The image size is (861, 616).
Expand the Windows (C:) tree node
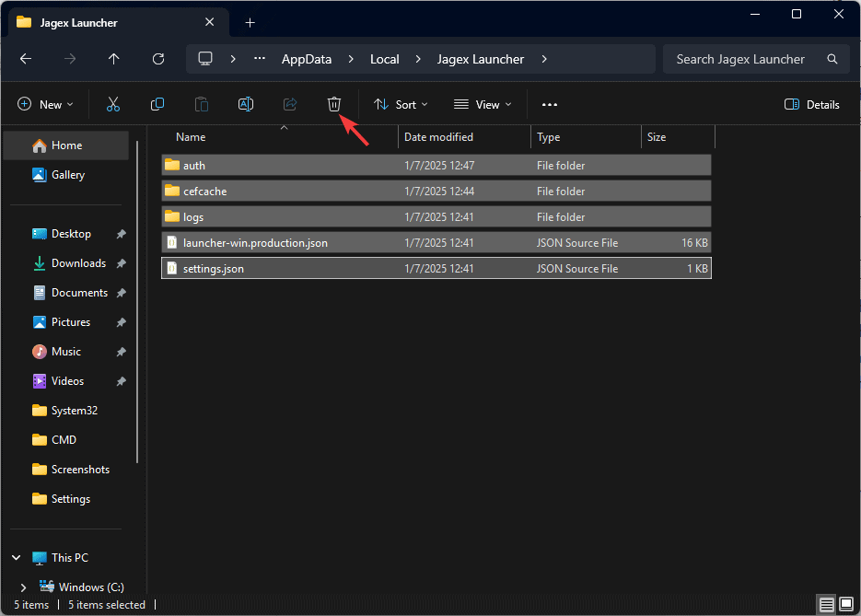click(23, 587)
